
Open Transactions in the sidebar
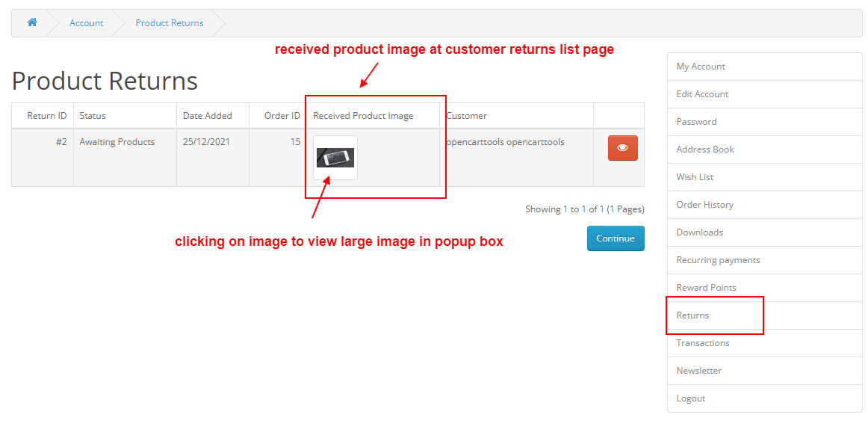(x=764, y=343)
